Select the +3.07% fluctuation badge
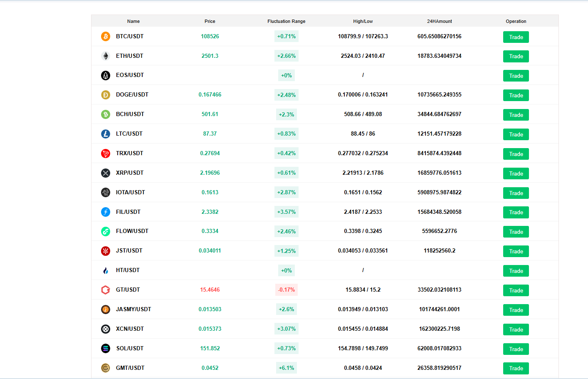This screenshot has height=379, width=588. click(x=287, y=329)
